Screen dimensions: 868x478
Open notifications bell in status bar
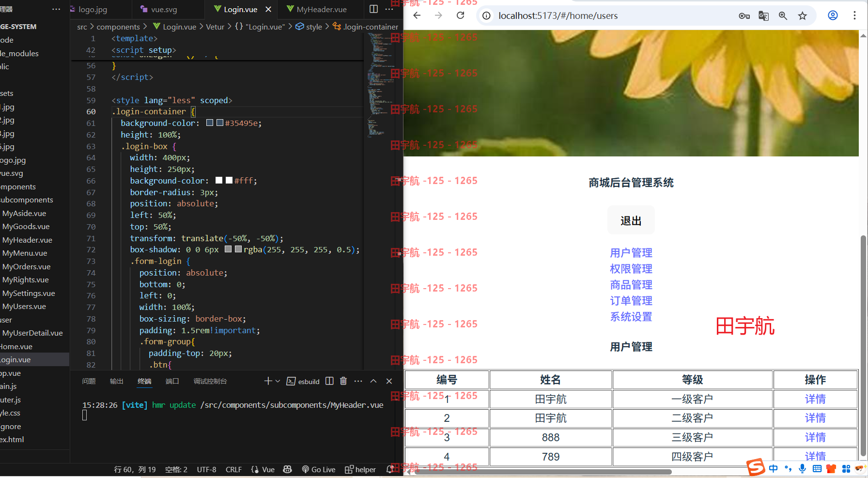pos(389,469)
